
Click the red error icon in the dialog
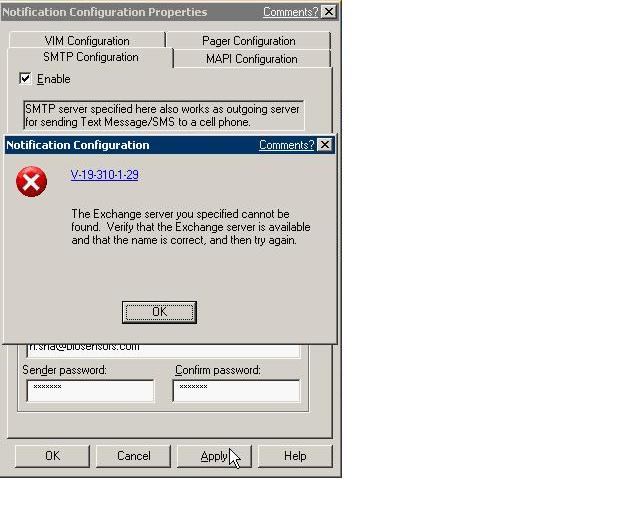tap(32, 182)
